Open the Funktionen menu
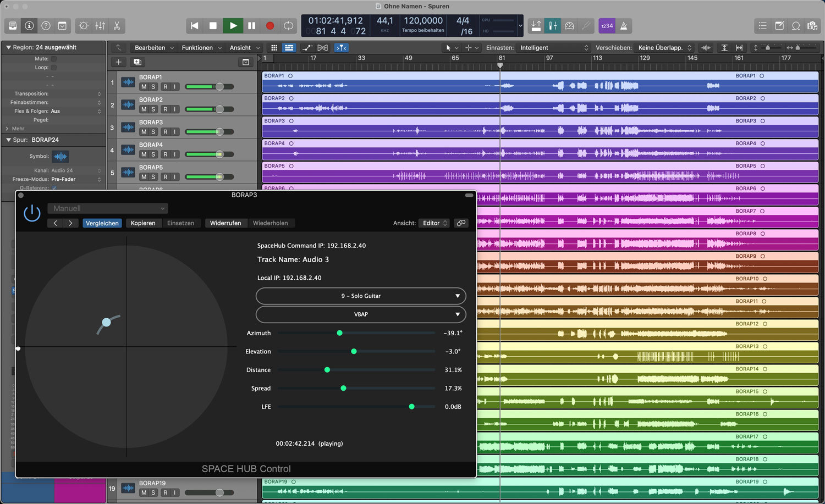 click(x=201, y=48)
